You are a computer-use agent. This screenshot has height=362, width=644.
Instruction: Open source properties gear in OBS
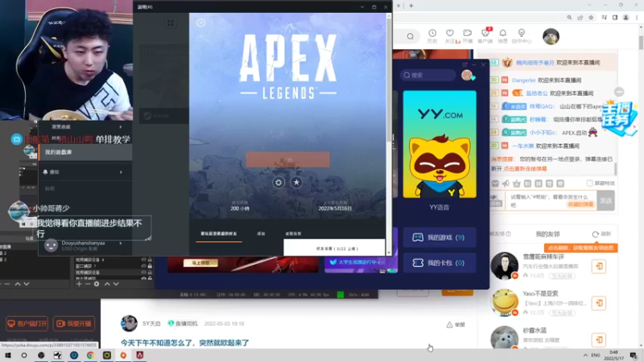97,284
